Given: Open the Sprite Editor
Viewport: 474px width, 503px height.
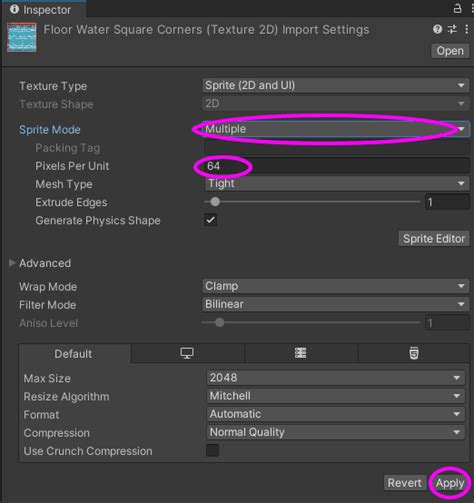Looking at the screenshot, I should pos(434,239).
